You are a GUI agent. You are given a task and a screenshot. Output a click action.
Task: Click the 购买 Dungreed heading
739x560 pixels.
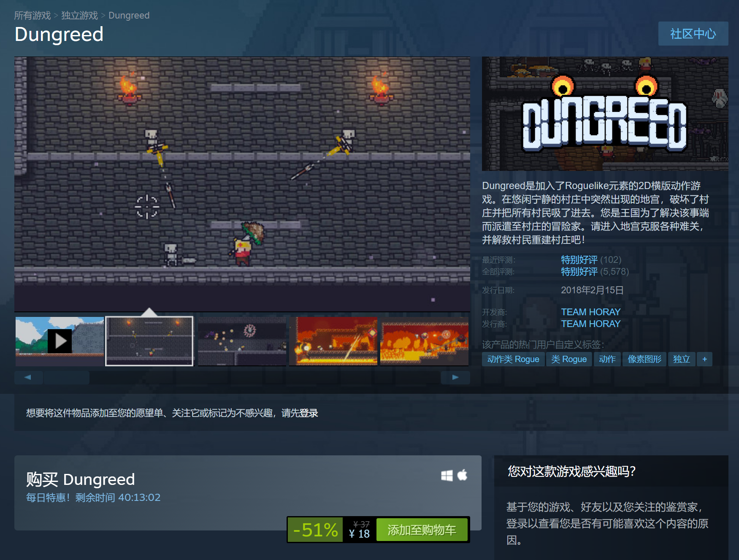point(81,479)
